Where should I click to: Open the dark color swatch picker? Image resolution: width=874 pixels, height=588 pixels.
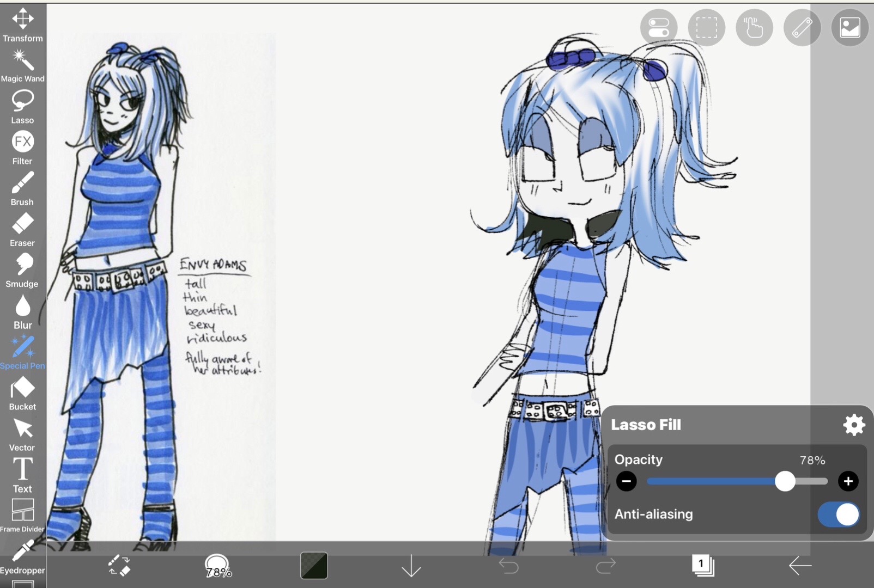click(x=314, y=566)
